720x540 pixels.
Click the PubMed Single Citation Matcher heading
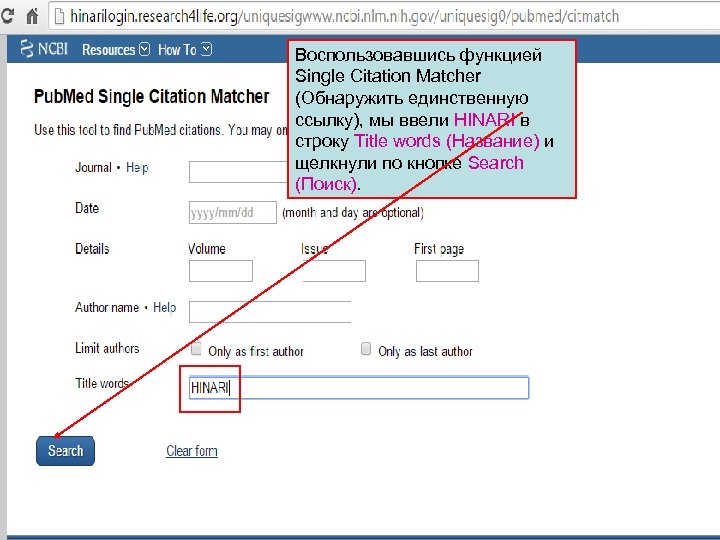point(152,96)
